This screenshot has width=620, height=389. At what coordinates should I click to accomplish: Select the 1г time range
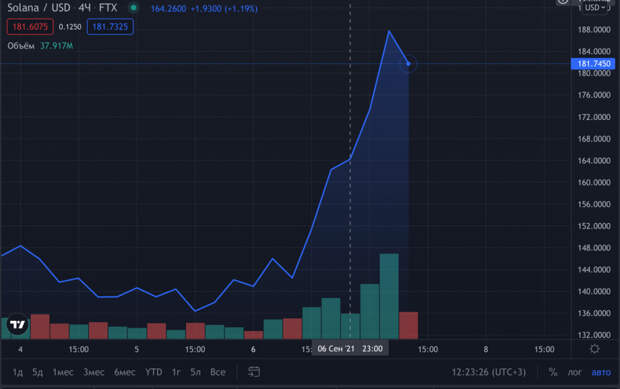click(x=176, y=372)
